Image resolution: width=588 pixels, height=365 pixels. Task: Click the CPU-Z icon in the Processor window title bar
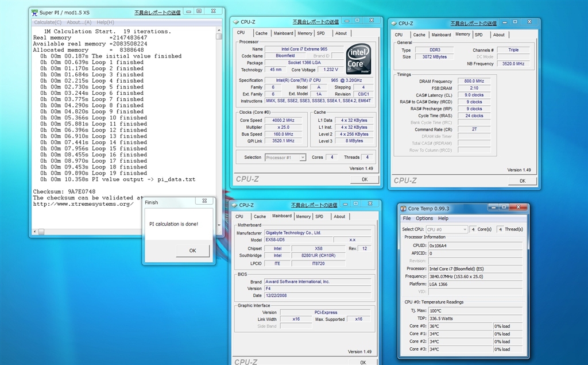point(236,22)
